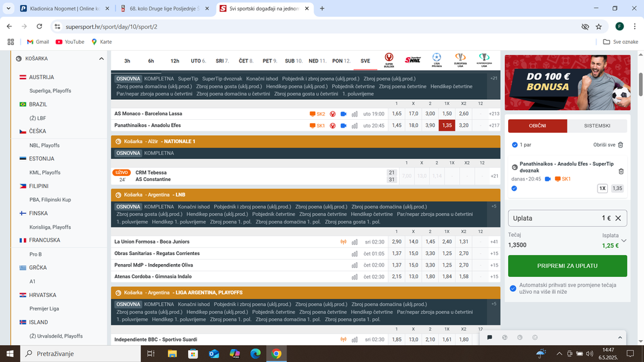Viewport: 644px width, 362px height.
Task: Open the Chrome profile avatar
Action: 620,26
